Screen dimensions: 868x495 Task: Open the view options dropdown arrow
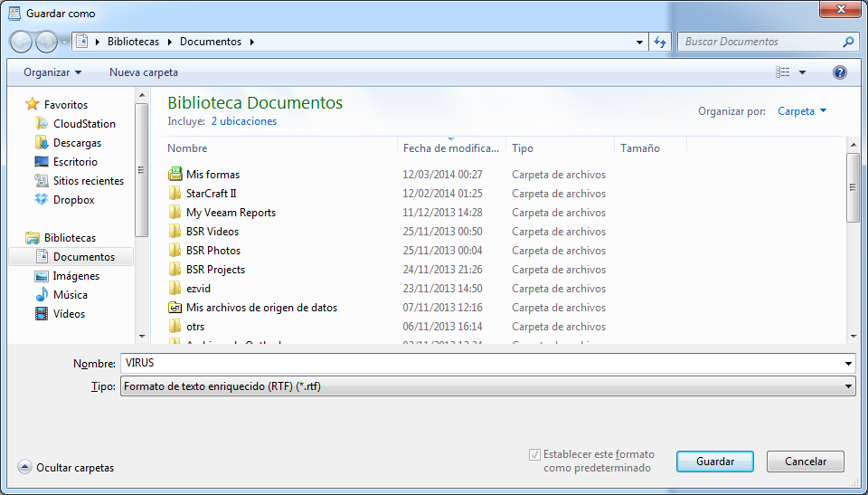tap(802, 72)
